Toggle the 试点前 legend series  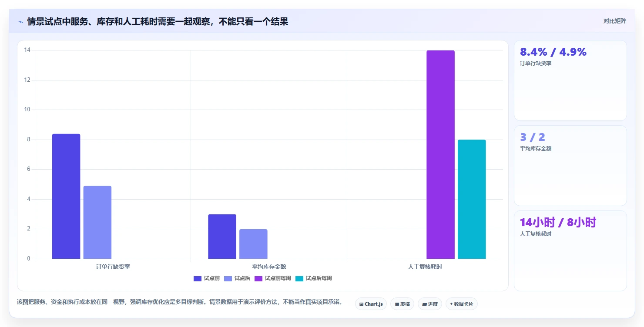click(x=206, y=278)
